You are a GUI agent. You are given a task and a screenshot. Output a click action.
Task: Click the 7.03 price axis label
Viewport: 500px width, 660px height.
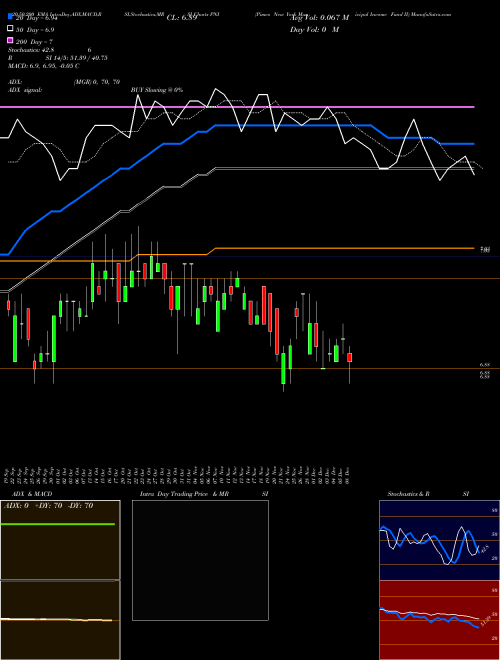[x=485, y=250]
